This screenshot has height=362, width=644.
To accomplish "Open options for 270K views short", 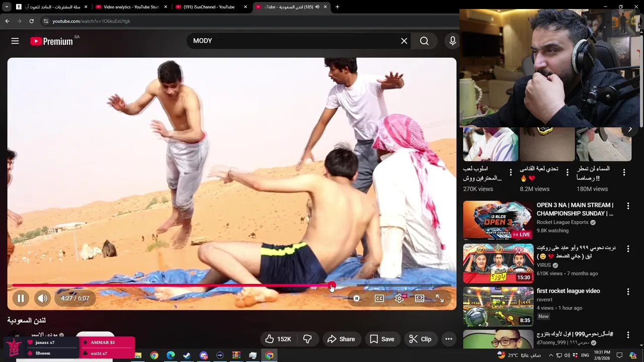I will click(511, 172).
